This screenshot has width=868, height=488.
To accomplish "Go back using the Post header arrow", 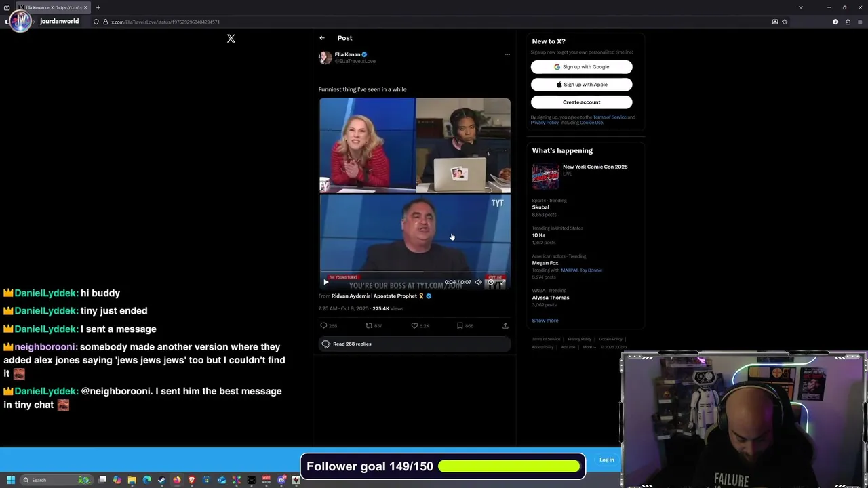I will point(322,38).
